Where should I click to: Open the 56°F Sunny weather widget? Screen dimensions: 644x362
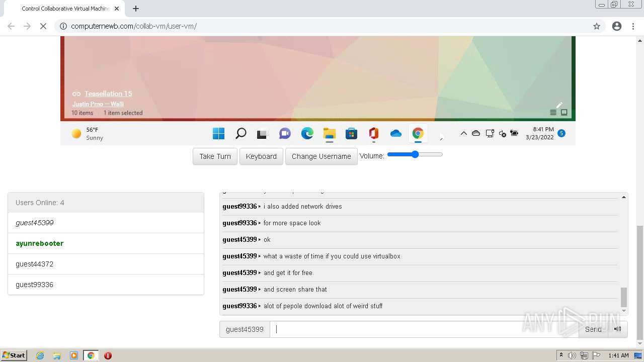click(88, 133)
